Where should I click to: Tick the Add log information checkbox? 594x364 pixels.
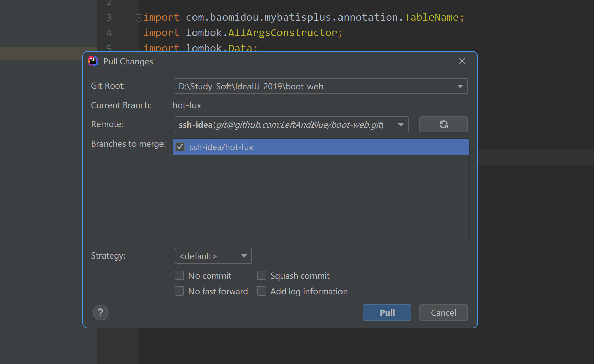tap(262, 291)
